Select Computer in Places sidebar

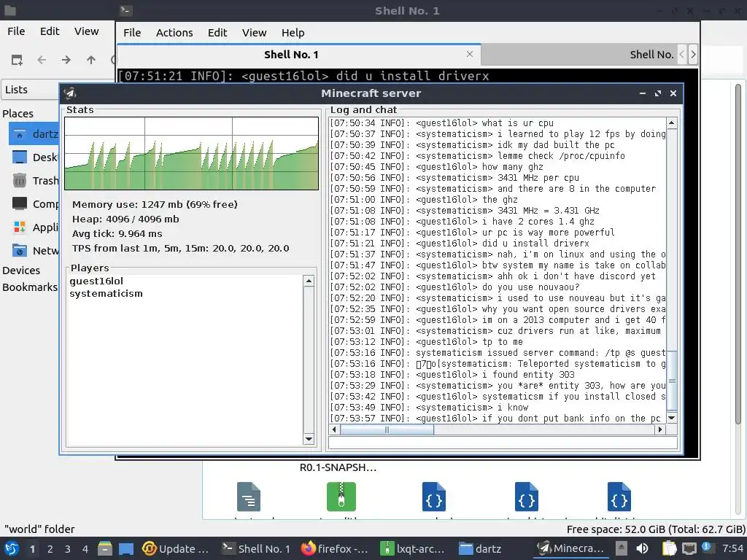pyautogui.click(x=34, y=204)
